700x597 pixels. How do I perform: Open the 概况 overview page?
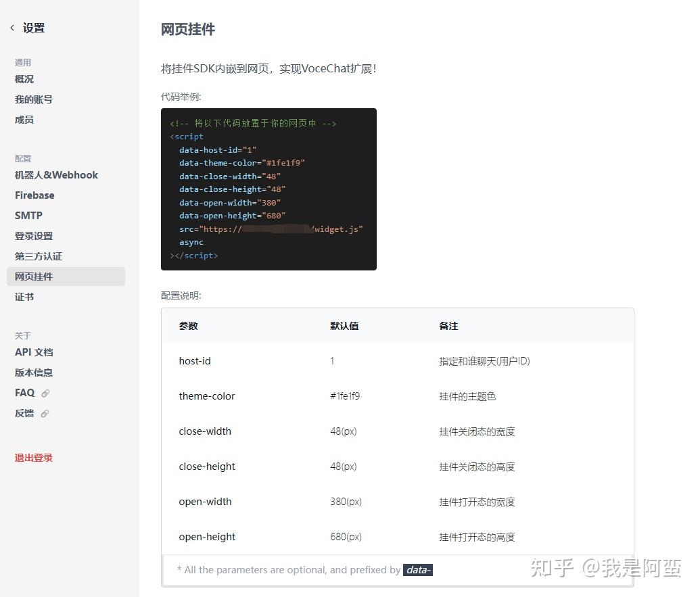(x=24, y=79)
